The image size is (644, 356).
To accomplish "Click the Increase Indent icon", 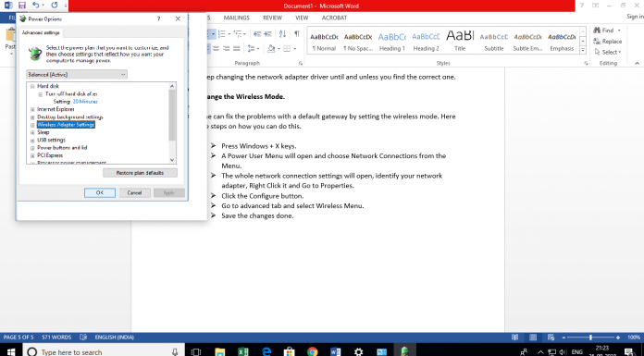I will (x=267, y=33).
